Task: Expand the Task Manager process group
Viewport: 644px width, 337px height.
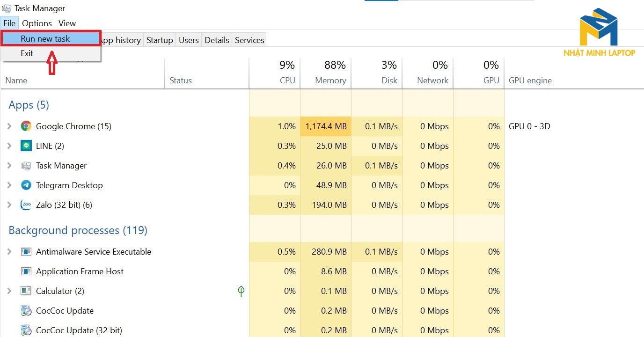Action: pyautogui.click(x=9, y=165)
